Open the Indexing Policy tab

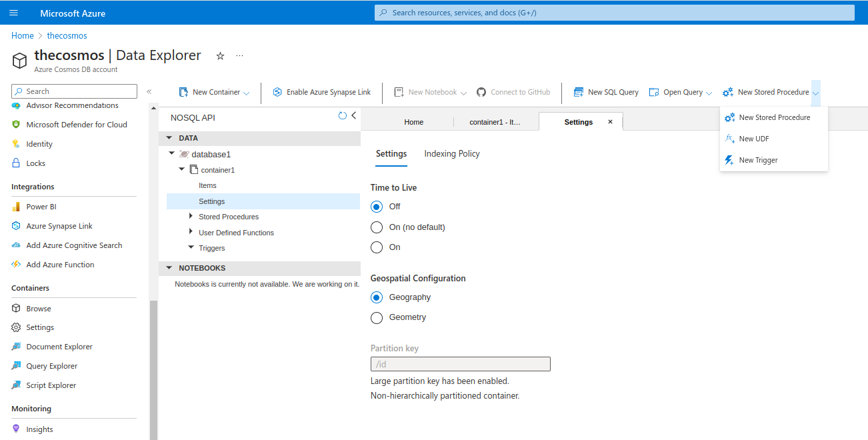452,153
